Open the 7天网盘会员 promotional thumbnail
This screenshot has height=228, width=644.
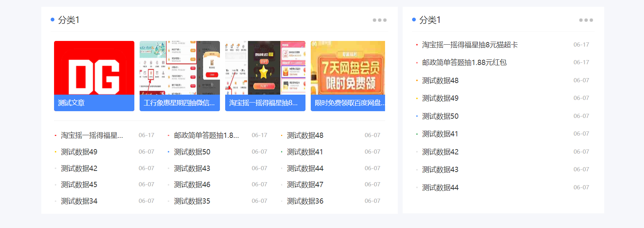tap(348, 68)
